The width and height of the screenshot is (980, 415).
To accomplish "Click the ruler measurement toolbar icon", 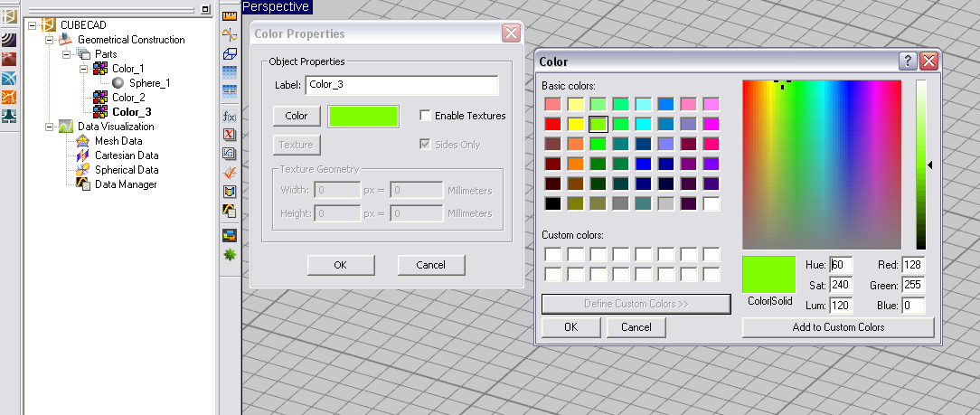I will 230,16.
